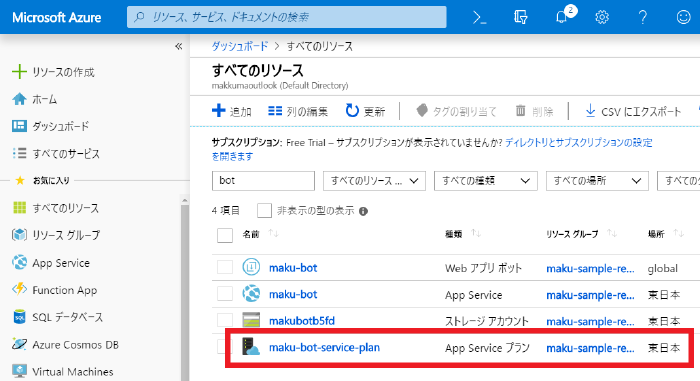Select Virtual Machines in the sidebar
The height and width of the screenshot is (381, 700).
coord(72,372)
